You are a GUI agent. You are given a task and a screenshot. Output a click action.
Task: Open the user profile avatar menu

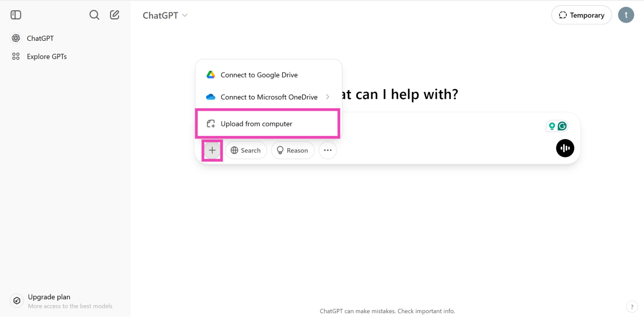[626, 15]
